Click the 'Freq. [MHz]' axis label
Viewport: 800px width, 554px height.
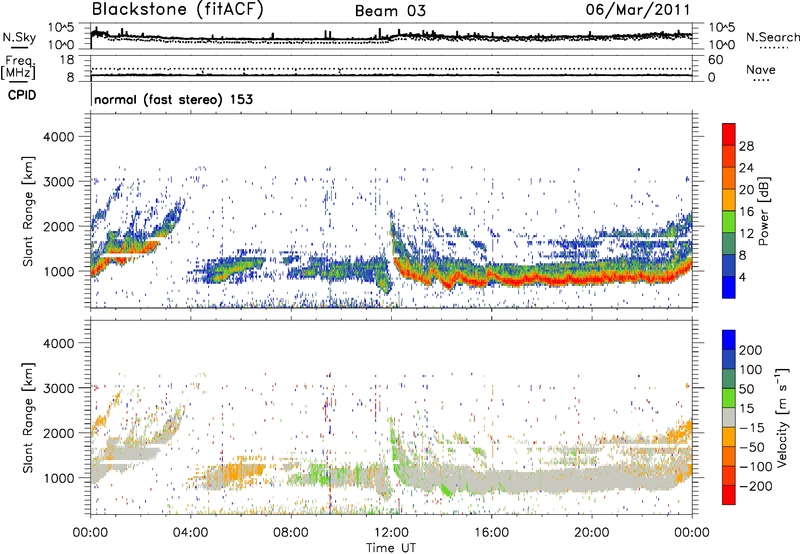point(18,67)
